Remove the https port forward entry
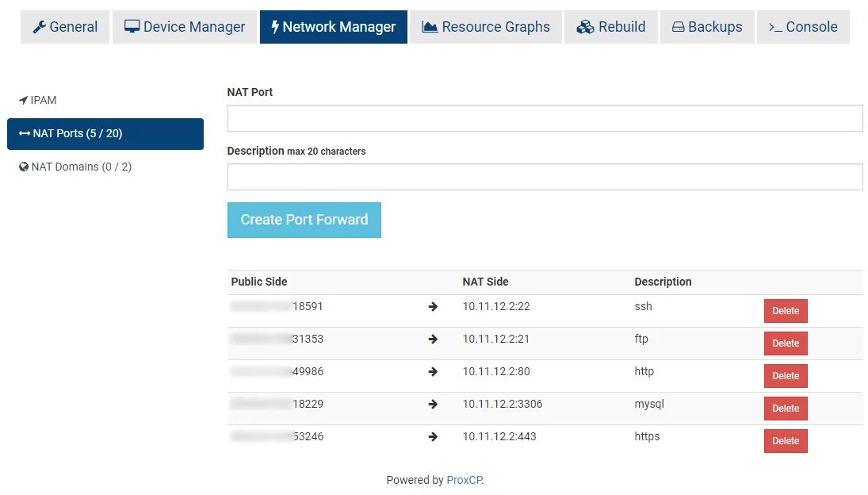The width and height of the screenshot is (868, 495). click(x=785, y=441)
